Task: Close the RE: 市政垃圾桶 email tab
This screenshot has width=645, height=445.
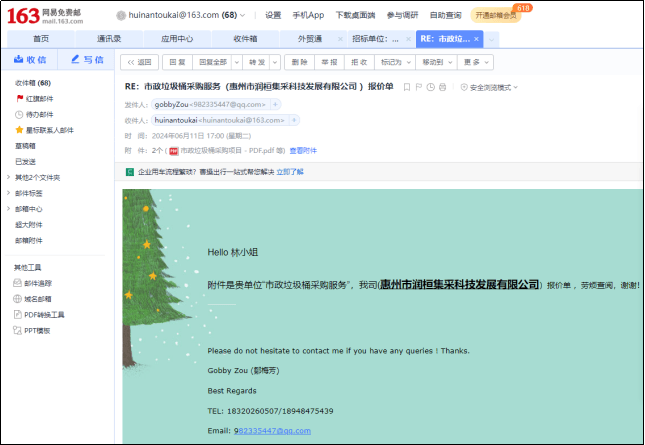Action: pos(476,39)
